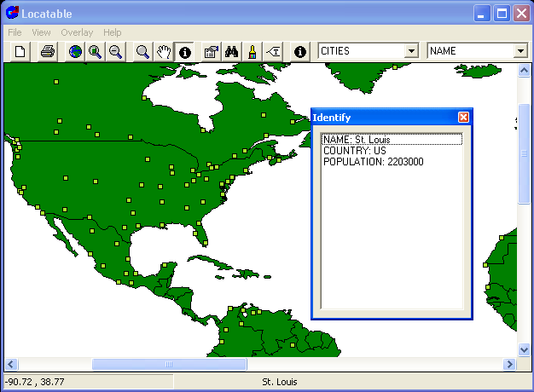Click the paintbrush highlight icon
This screenshot has width=534, height=392.
252,52
